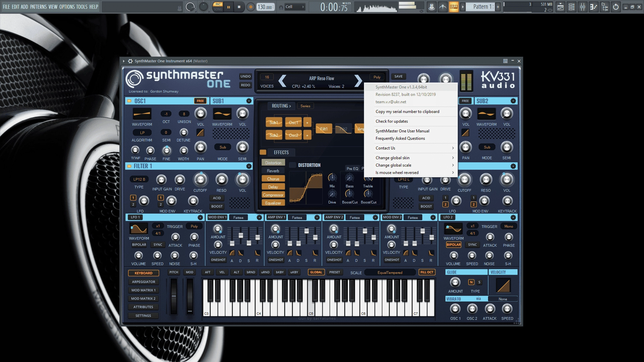Open the OSC1 algorithm LP selector

click(x=142, y=133)
